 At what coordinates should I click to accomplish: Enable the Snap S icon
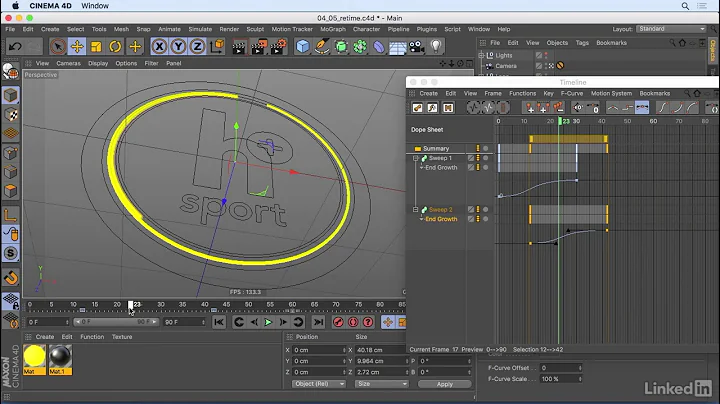coord(11,253)
